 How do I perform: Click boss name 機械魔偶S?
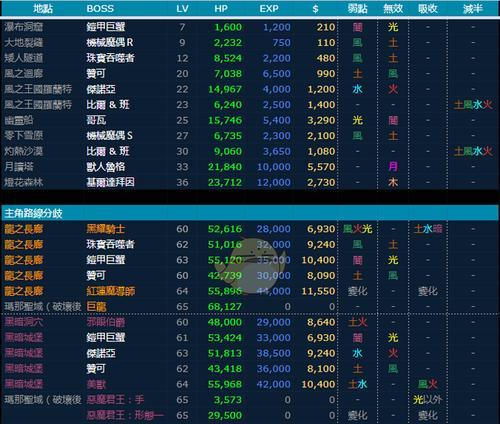click(x=109, y=136)
